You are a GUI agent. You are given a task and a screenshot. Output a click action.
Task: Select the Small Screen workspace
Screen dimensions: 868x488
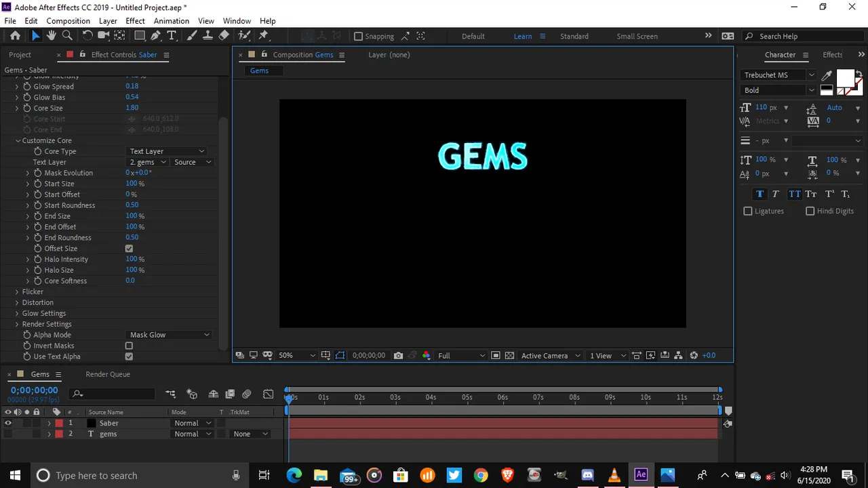pos(637,37)
